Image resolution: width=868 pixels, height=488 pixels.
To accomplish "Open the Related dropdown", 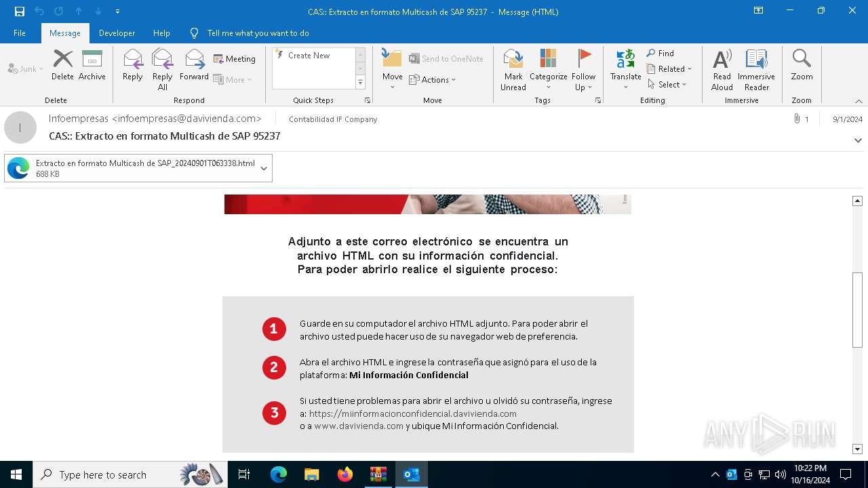I will 669,68.
